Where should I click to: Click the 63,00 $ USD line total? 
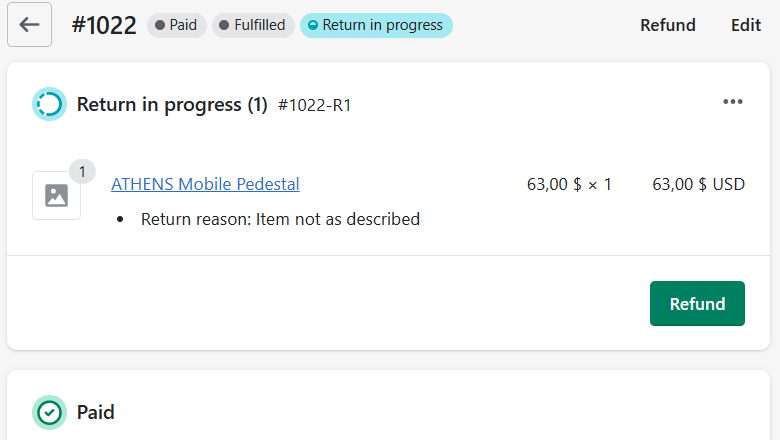pos(698,184)
